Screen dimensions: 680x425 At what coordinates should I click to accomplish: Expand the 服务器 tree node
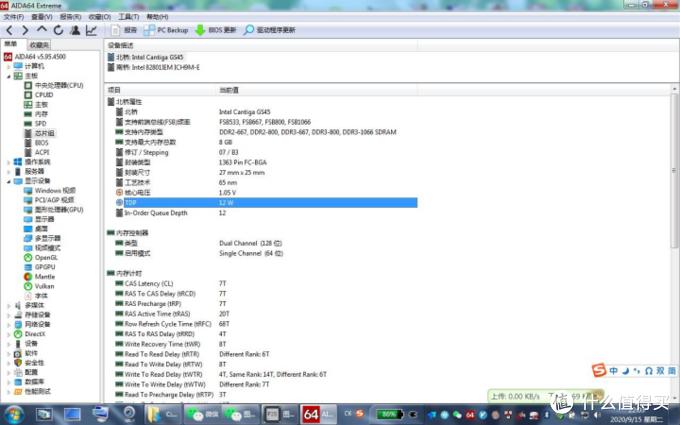(x=9, y=172)
